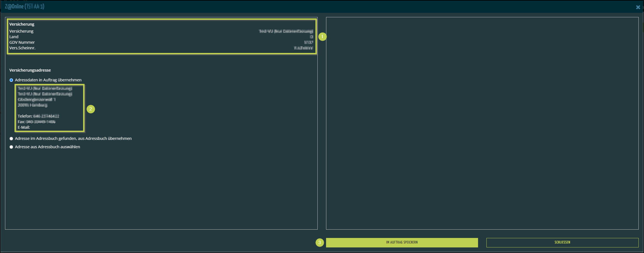Click the bold 'Versicherung' section heading
Screen dimensions: 644x253
click(x=22, y=24)
